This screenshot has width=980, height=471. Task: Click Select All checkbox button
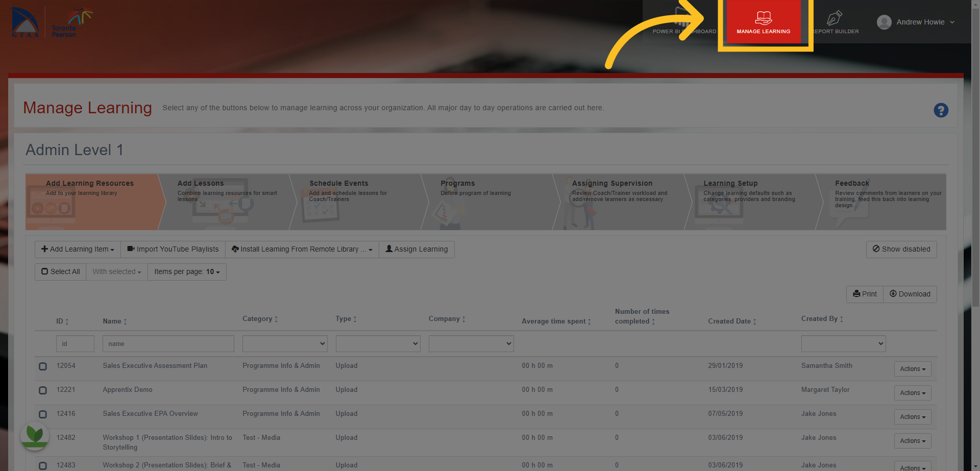click(x=61, y=271)
